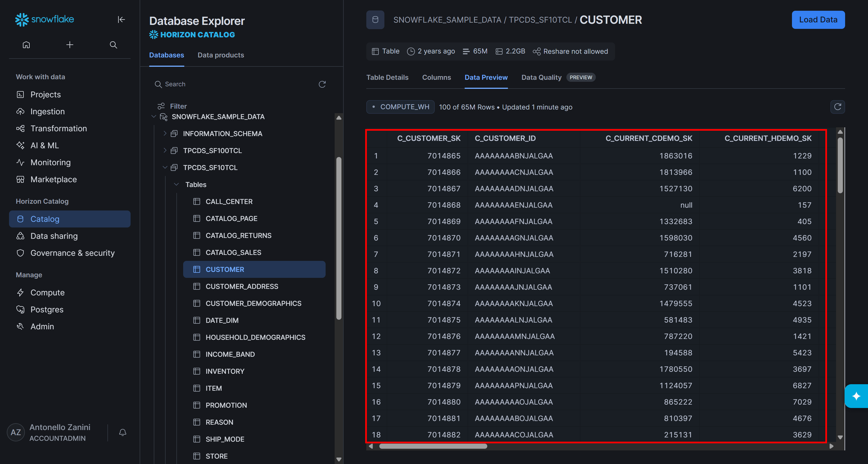Click the Load Data button

pyautogui.click(x=818, y=20)
